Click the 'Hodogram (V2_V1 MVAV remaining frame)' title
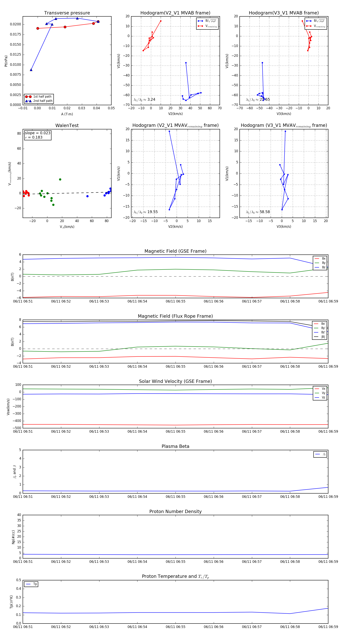The width and height of the screenshot is (351, 644). (175, 125)
